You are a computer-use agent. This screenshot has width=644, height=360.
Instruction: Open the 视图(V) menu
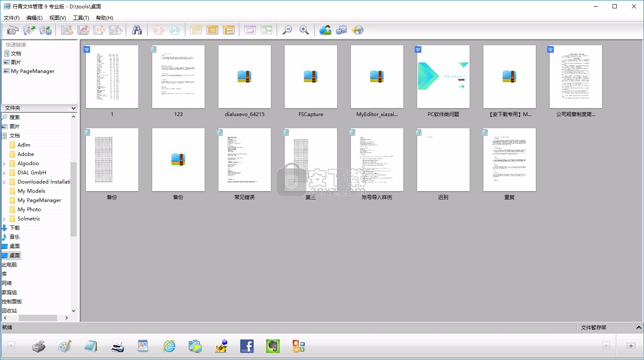tap(57, 18)
